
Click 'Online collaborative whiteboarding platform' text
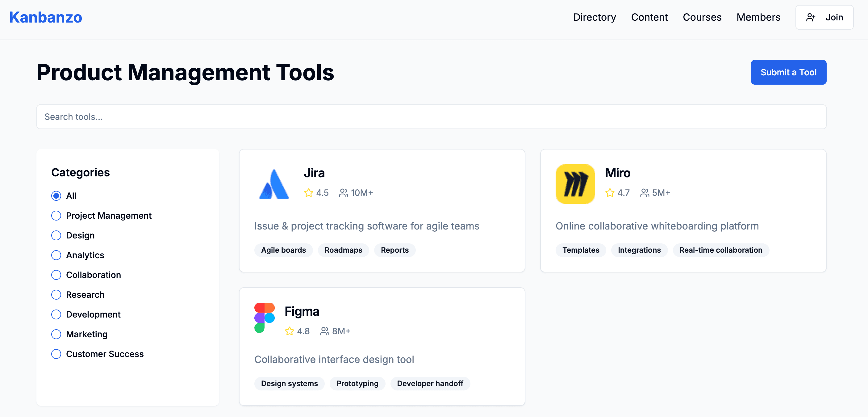point(657,226)
